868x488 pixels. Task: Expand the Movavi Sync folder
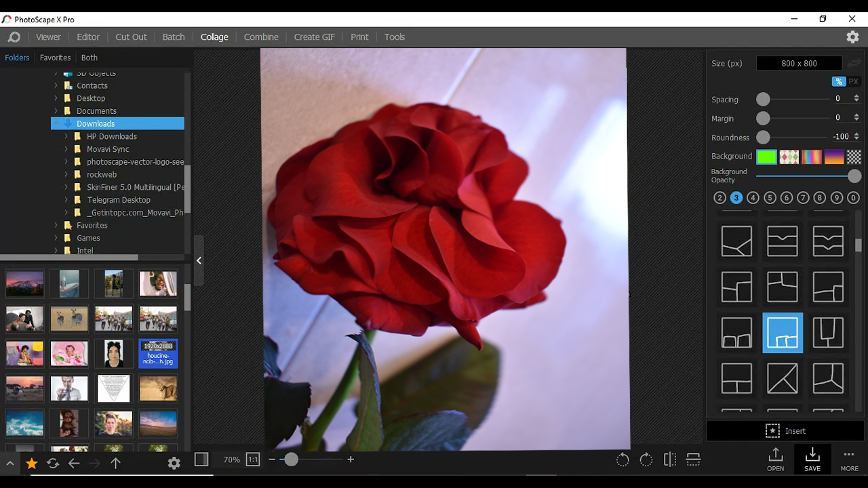66,149
